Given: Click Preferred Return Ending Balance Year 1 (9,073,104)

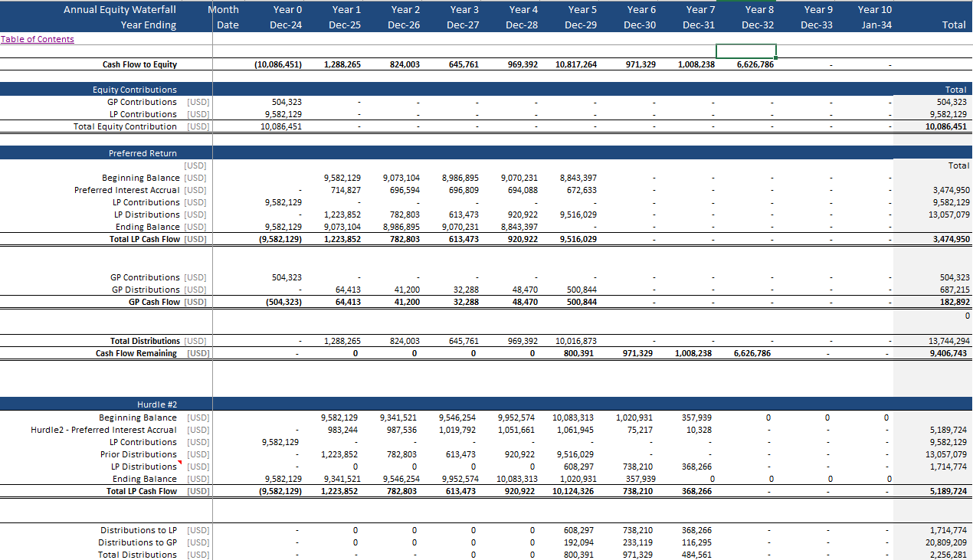Looking at the screenshot, I should coord(342,227).
